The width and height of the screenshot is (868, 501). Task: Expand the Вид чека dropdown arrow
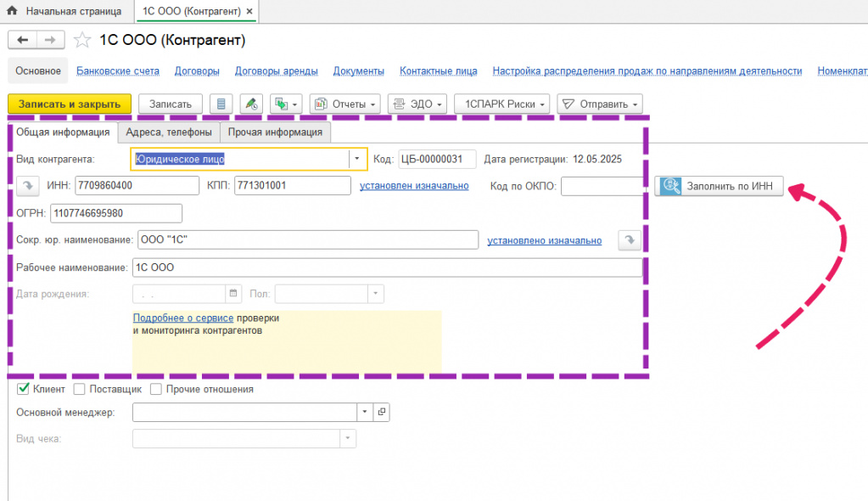(x=348, y=438)
